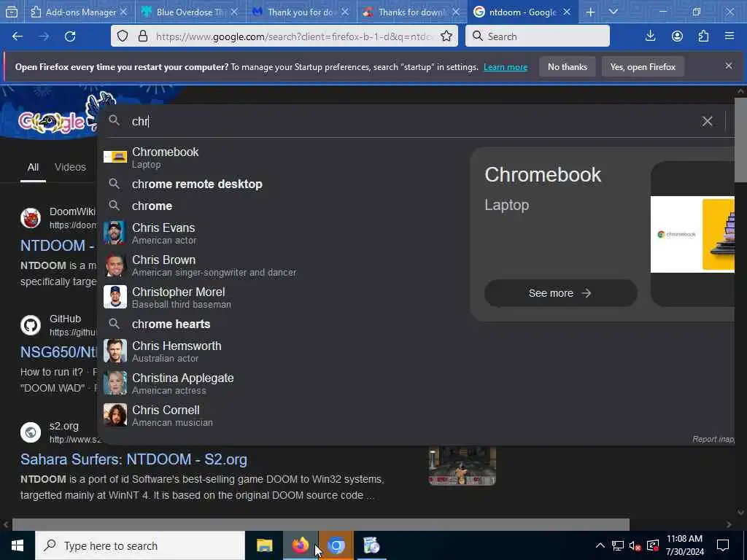Open the NSG650 GitHub result title

click(58, 352)
